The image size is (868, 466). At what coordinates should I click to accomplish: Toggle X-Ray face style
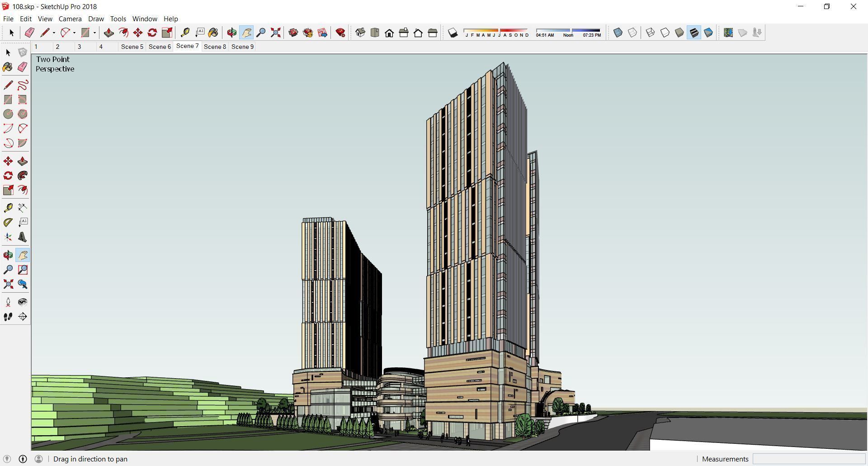pyautogui.click(x=618, y=33)
